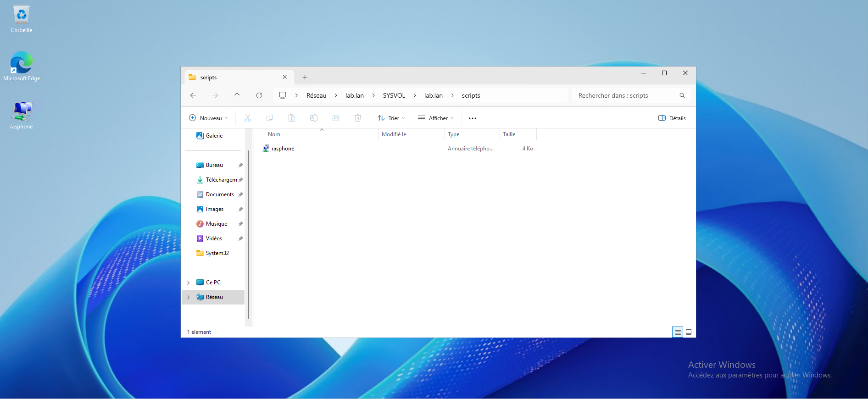
Task: Open the Recycle Bin desktop icon
Action: [22, 19]
